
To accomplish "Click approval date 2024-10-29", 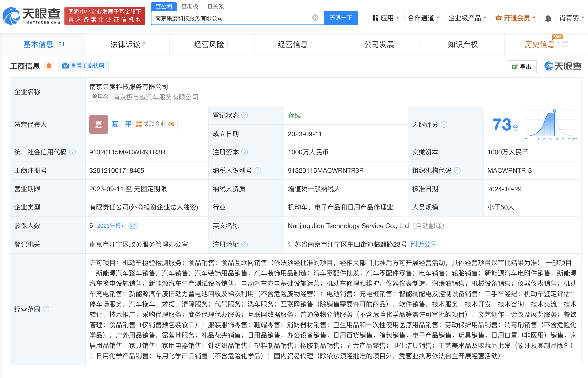I will [504, 189].
